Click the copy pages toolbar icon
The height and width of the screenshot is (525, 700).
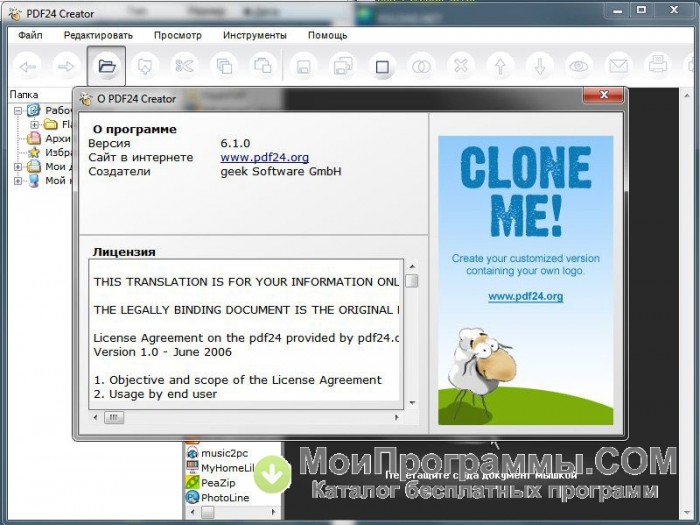tap(224, 67)
